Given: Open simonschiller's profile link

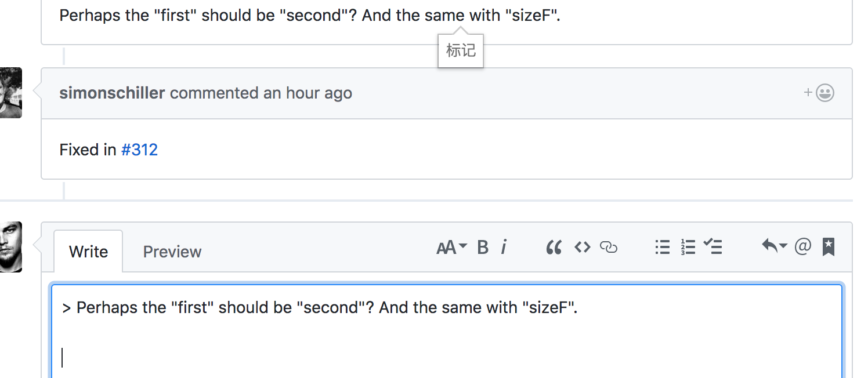Looking at the screenshot, I should tap(112, 93).
